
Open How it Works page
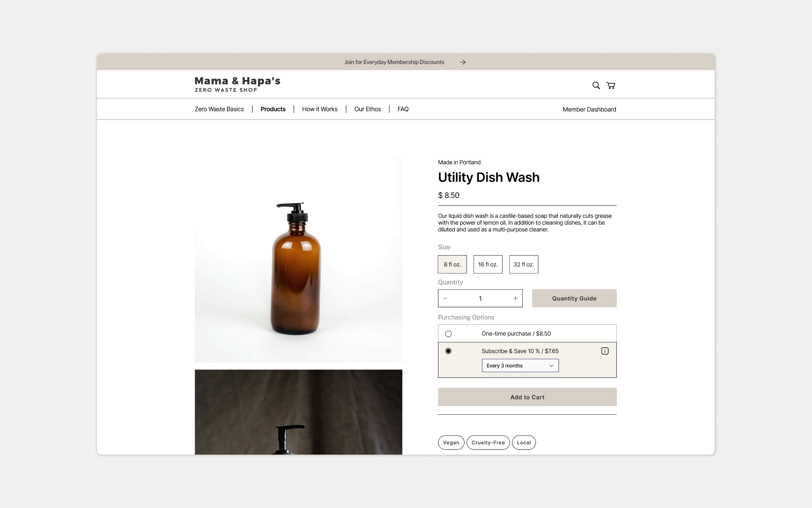tap(320, 109)
